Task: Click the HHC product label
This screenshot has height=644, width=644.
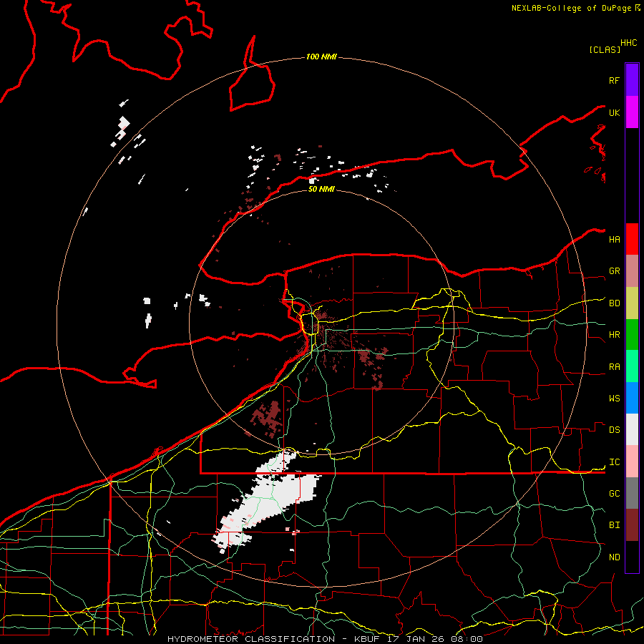Action: [629, 43]
